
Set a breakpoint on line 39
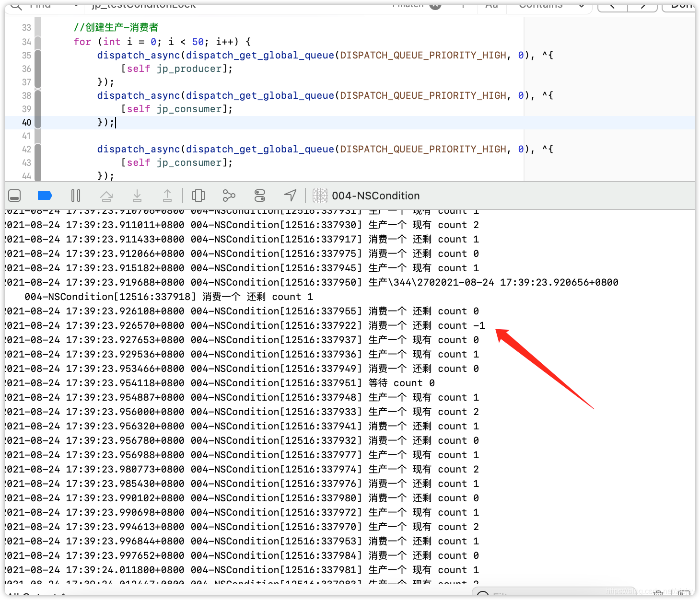(x=26, y=109)
